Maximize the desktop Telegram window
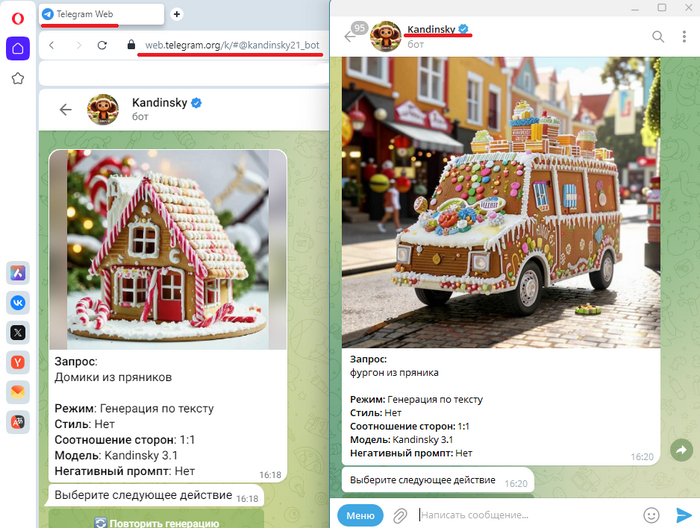This screenshot has width=700, height=528. 662,8
